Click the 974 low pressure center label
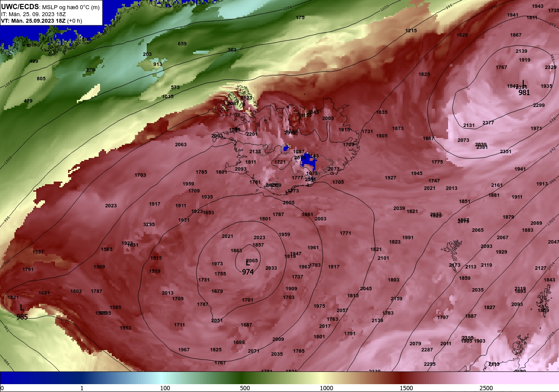The height and width of the screenshot is (392, 559). click(x=248, y=272)
